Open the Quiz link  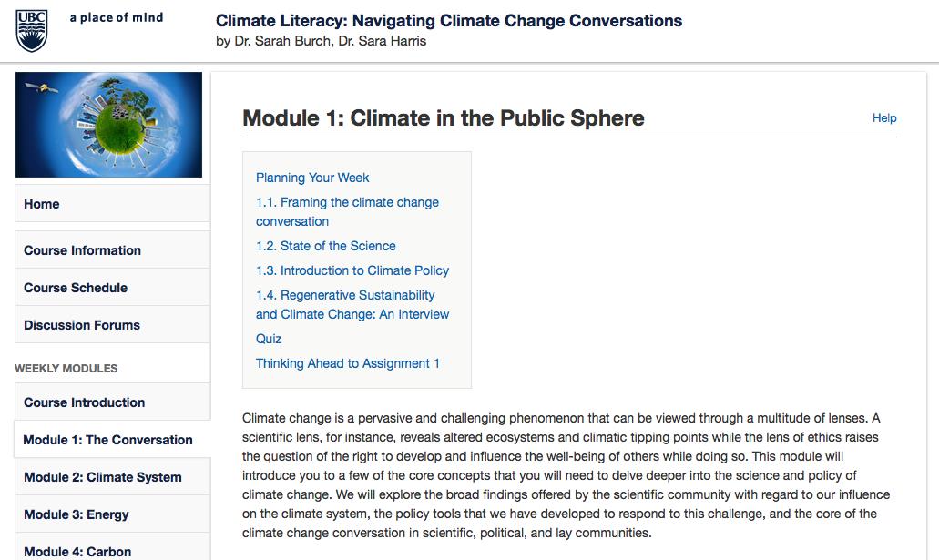click(x=269, y=339)
